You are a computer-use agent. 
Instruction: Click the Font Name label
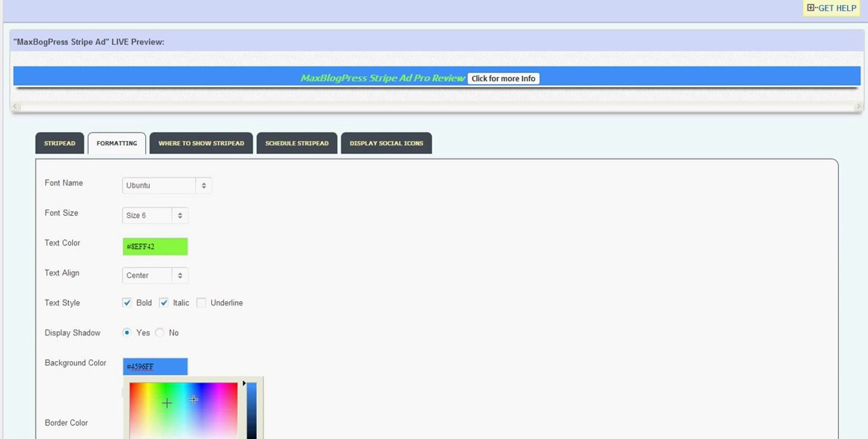[x=63, y=183]
